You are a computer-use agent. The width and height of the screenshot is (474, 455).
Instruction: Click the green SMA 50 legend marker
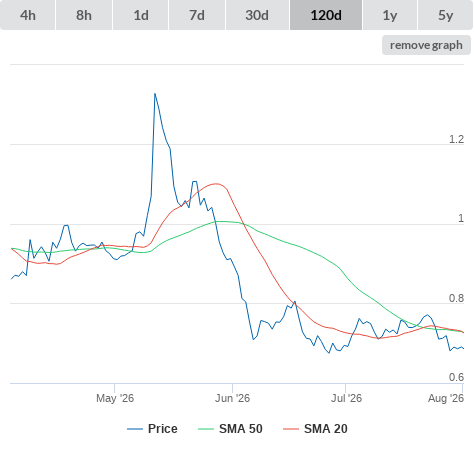click(206, 429)
